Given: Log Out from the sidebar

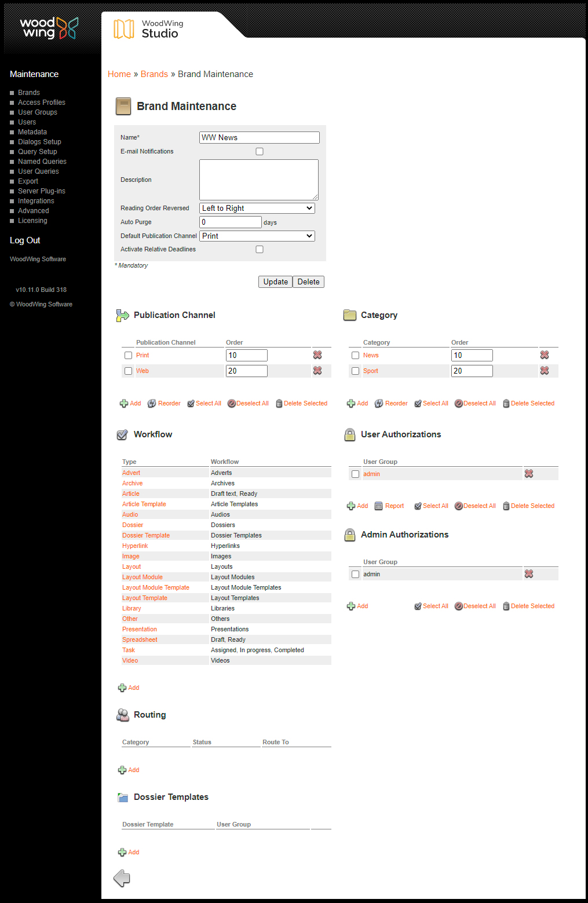Looking at the screenshot, I should (25, 240).
